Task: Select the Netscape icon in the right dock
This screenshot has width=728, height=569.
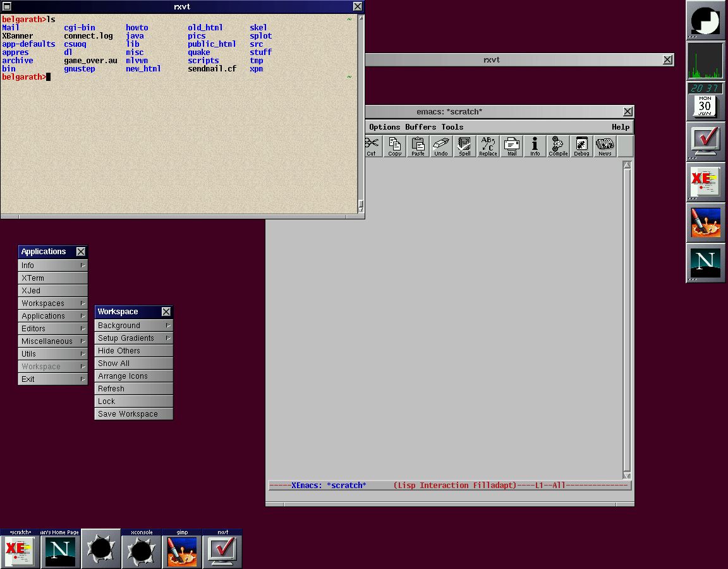Action: [x=705, y=262]
